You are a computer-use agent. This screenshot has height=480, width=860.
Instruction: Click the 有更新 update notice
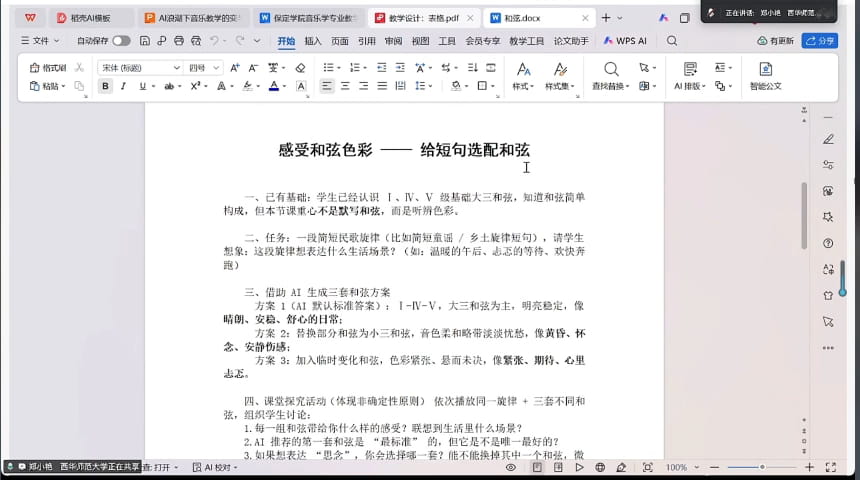coord(775,41)
